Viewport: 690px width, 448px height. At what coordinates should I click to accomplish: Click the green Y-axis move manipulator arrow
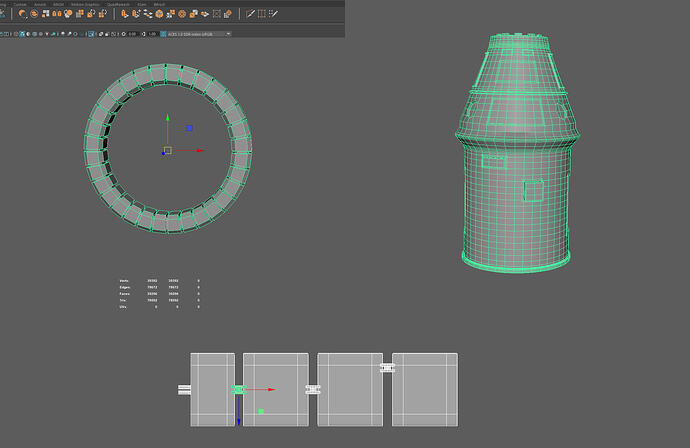click(167, 127)
